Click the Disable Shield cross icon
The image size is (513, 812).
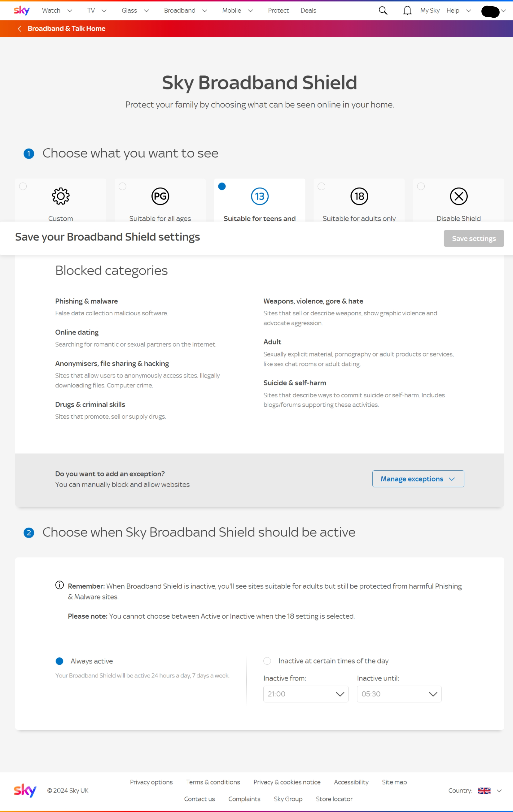pos(458,196)
